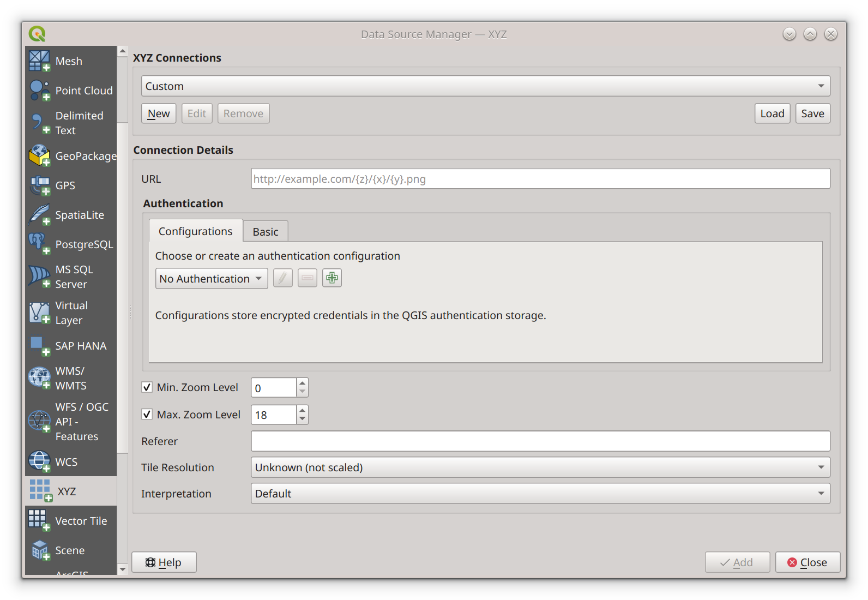This screenshot has height=600, width=868.
Task: Click the Close button at bottom
Action: coord(808,562)
